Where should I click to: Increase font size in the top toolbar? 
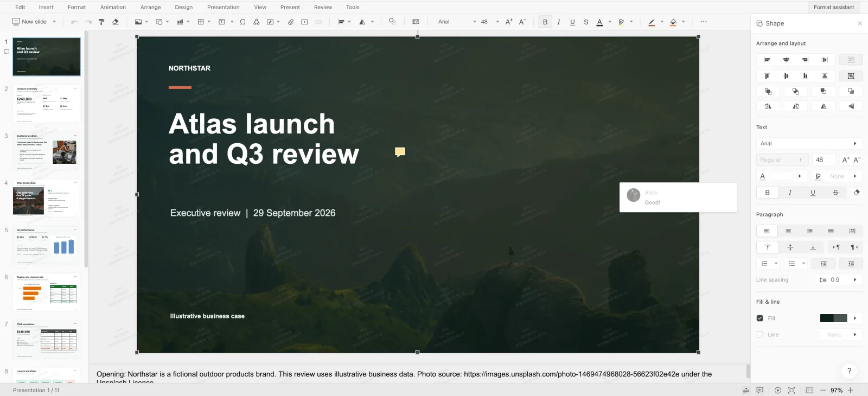click(509, 22)
